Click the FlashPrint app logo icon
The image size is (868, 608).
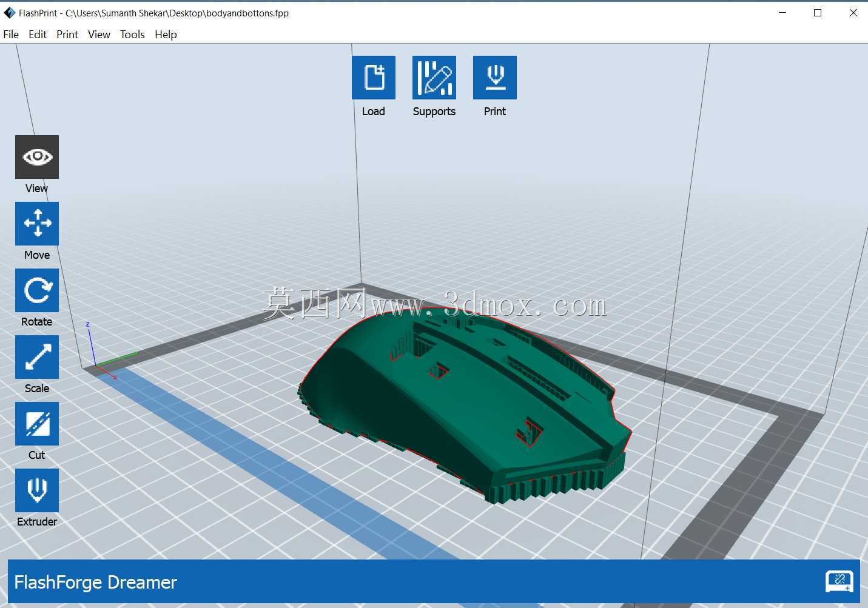click(x=9, y=13)
